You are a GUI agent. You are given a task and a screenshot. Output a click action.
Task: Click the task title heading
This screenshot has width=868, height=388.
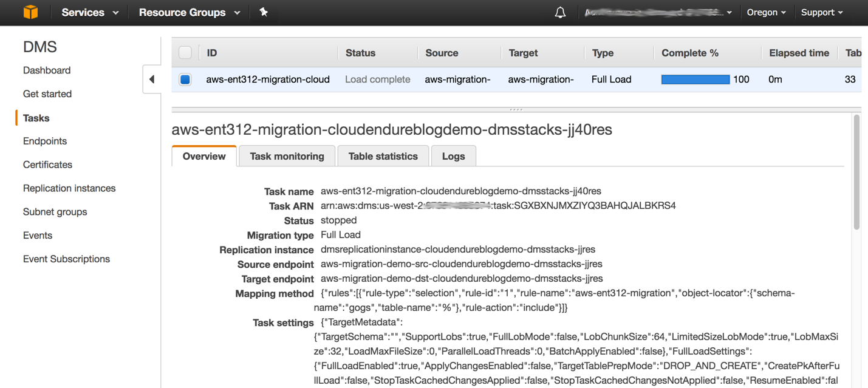(x=392, y=129)
